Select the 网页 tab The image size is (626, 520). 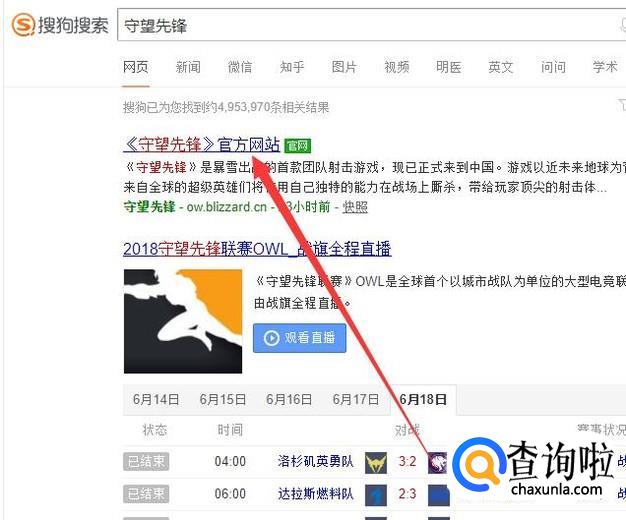pos(136,67)
